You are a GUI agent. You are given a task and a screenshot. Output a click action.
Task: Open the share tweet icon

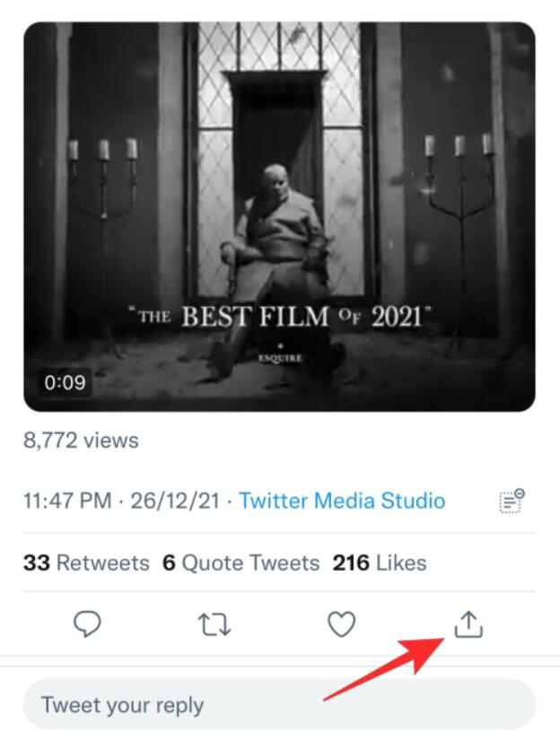click(x=468, y=625)
